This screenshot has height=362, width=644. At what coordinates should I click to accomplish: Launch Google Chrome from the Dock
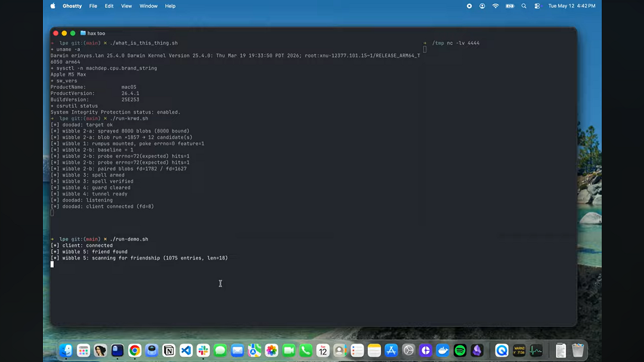tap(135, 351)
